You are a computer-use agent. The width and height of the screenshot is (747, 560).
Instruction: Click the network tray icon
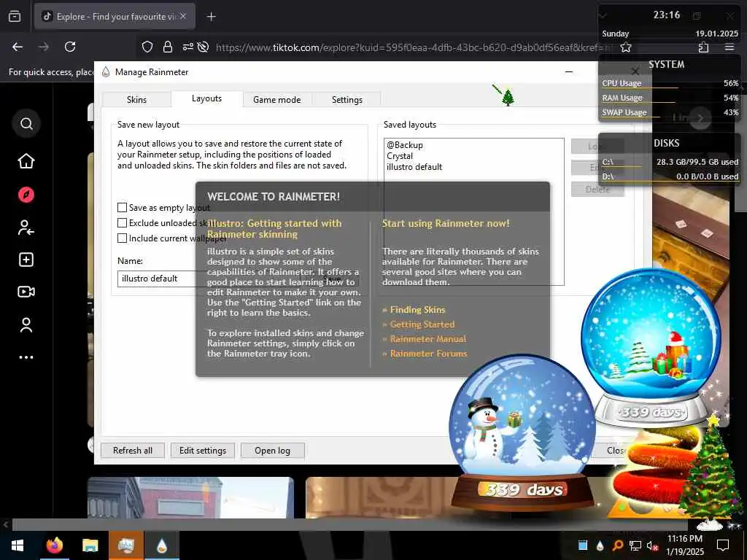(x=635, y=545)
